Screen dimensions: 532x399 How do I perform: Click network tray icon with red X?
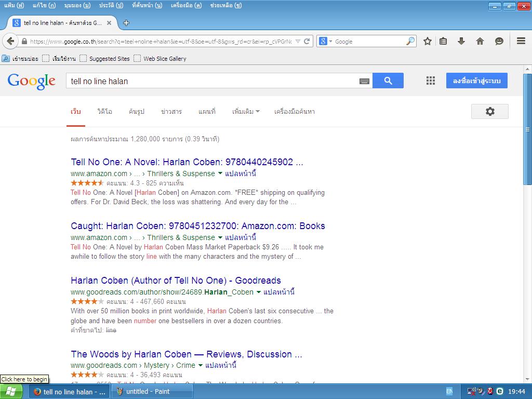tap(471, 391)
